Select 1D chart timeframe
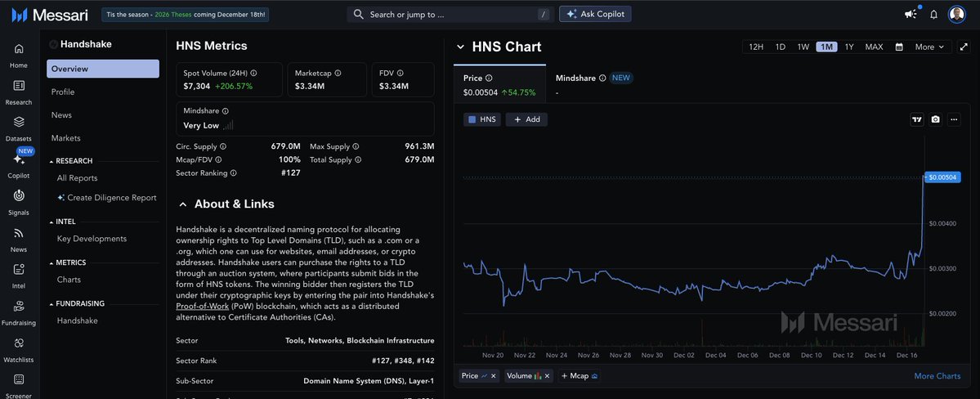 tap(780, 47)
